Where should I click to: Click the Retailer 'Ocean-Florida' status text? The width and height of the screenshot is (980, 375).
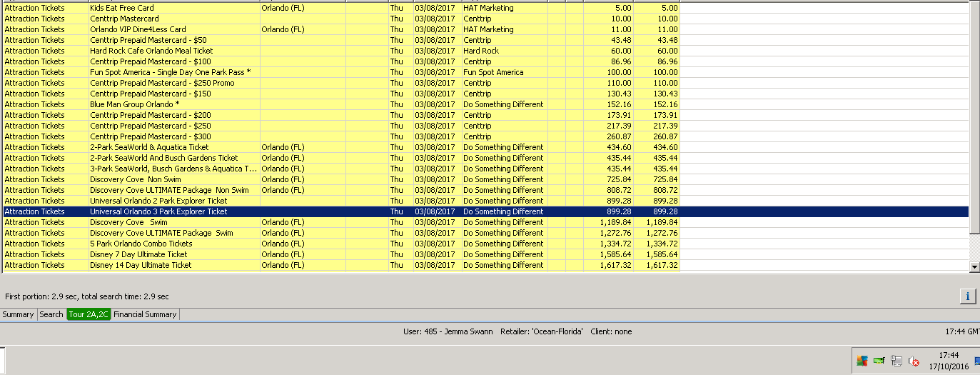coord(542,331)
